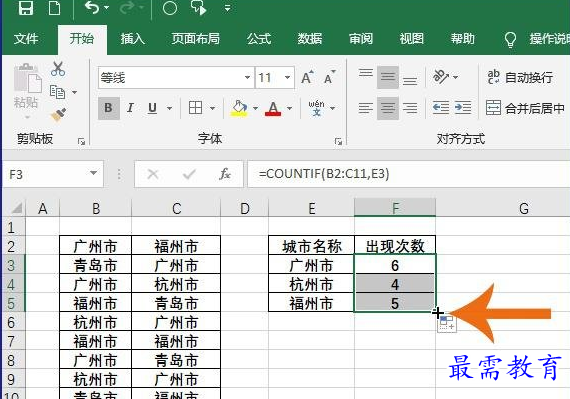570x399 pixels.
Task: Undo the last action
Action: point(92,8)
